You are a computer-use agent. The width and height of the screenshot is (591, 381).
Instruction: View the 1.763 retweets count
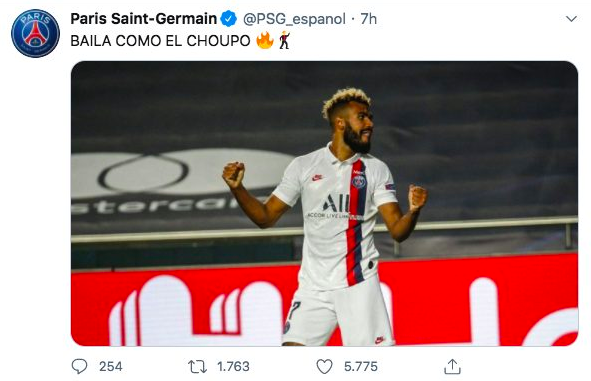pyautogui.click(x=233, y=366)
